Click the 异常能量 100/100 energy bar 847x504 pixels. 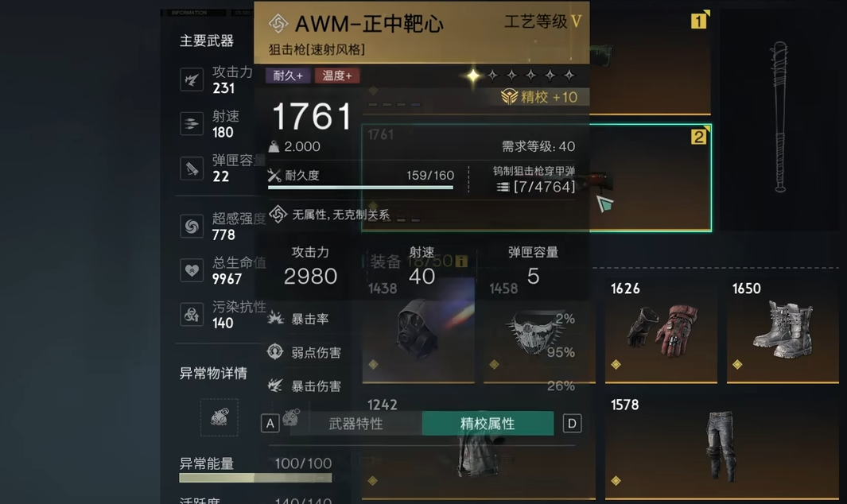pyautogui.click(x=255, y=478)
